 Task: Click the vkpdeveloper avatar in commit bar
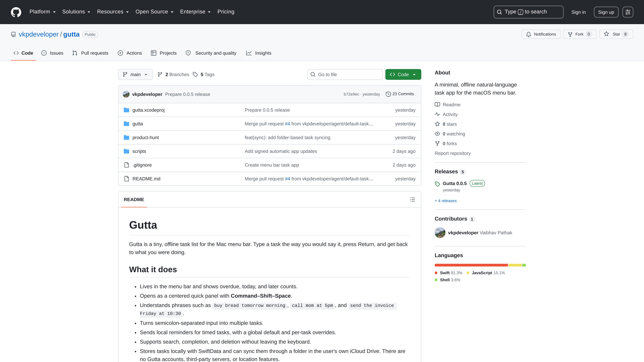click(126, 94)
